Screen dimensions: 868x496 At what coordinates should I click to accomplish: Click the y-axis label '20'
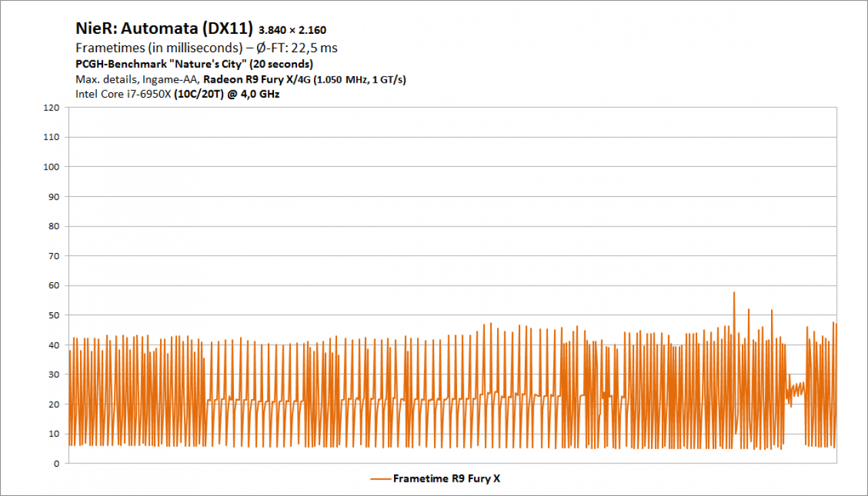54,404
